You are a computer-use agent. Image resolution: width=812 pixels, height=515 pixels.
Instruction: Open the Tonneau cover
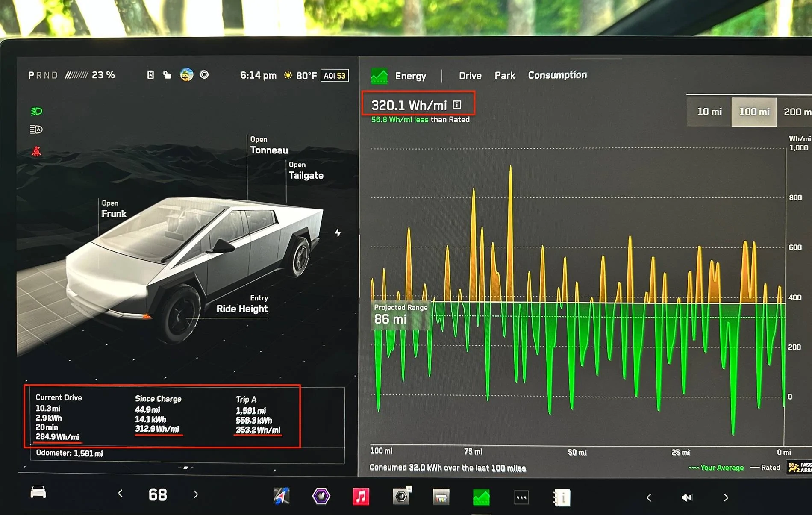click(269, 145)
